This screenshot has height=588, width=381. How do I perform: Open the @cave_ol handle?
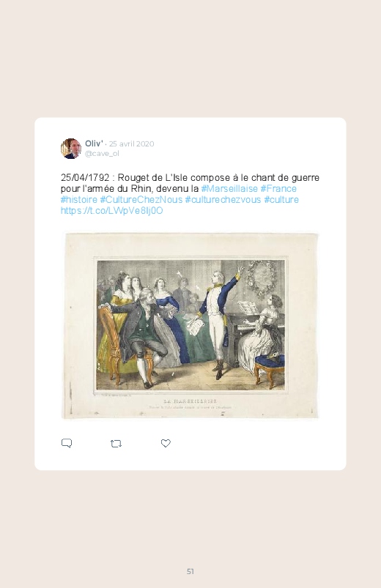(102, 153)
